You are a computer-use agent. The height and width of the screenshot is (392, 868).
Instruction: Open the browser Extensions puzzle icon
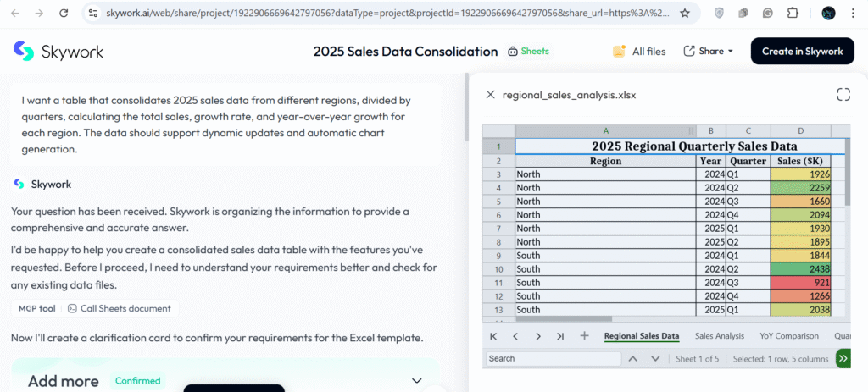(793, 14)
